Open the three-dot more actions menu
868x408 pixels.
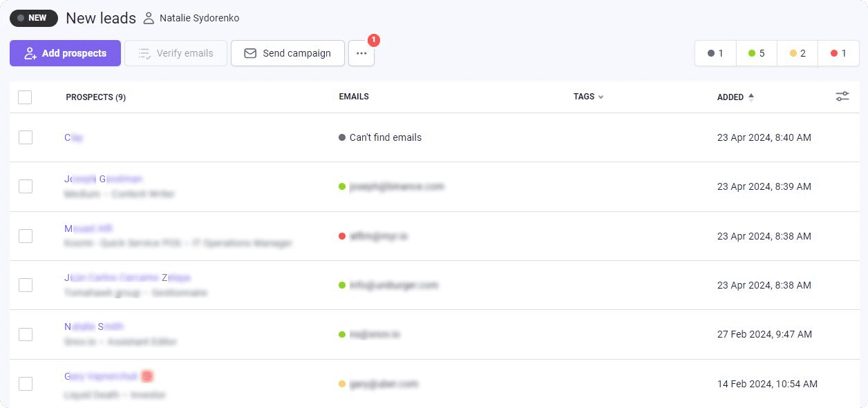(x=361, y=53)
